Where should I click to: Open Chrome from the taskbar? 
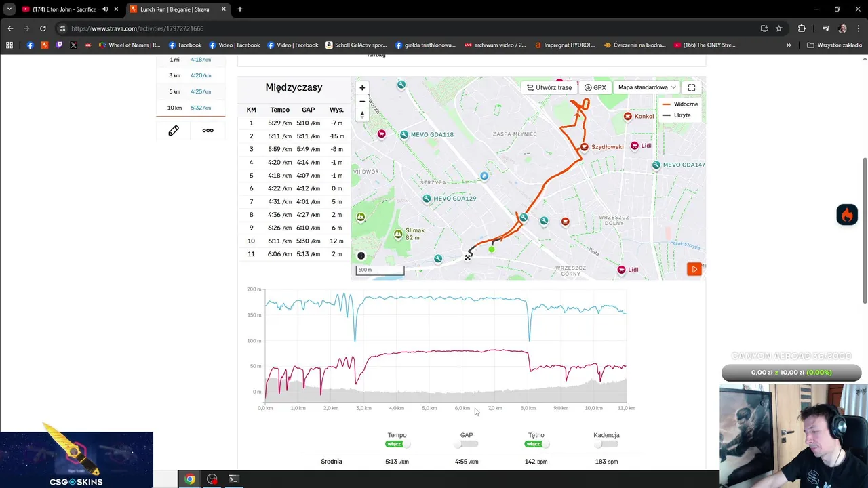pyautogui.click(x=190, y=479)
